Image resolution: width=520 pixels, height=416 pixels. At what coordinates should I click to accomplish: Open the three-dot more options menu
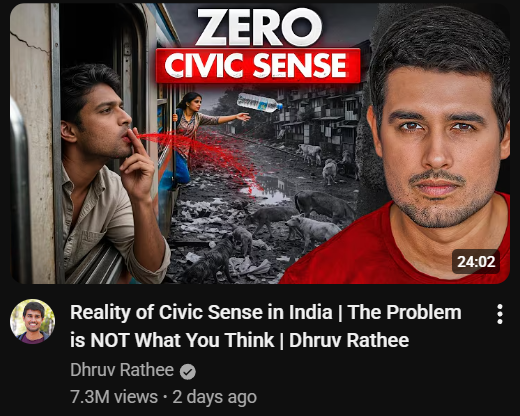499,314
